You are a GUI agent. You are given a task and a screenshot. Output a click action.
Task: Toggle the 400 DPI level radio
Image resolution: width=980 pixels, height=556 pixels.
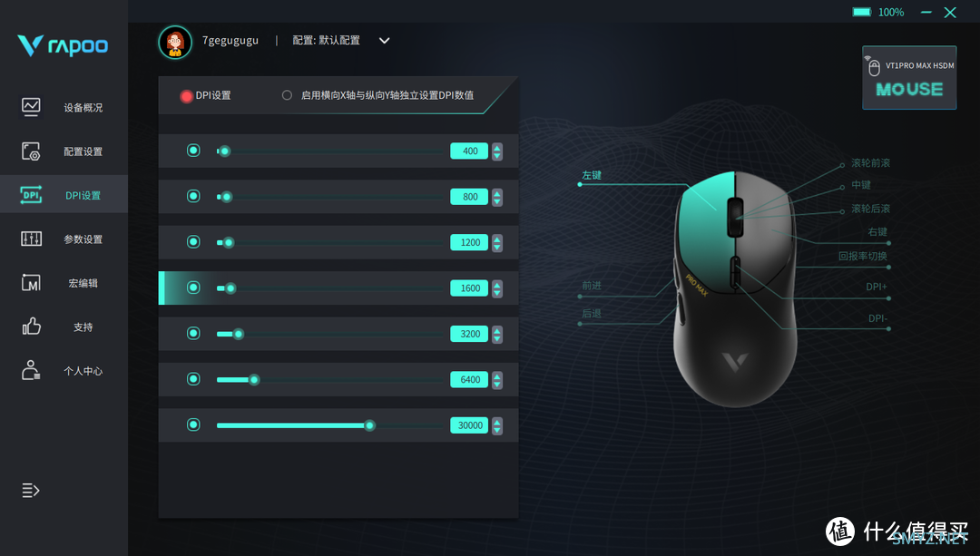point(193,151)
